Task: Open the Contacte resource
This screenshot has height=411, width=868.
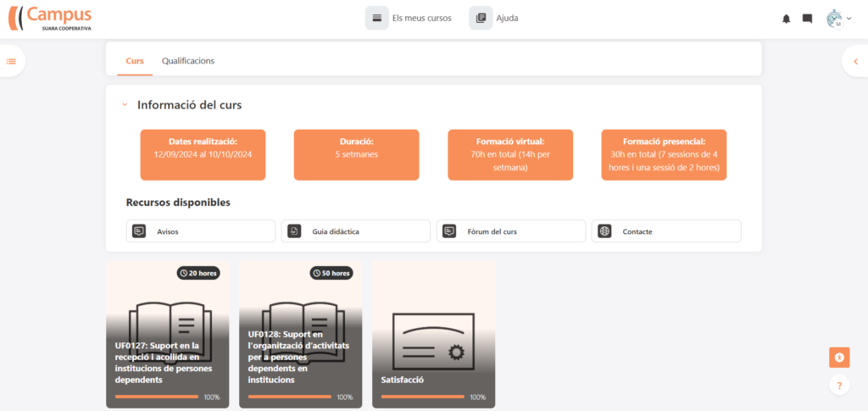Action: coord(666,231)
